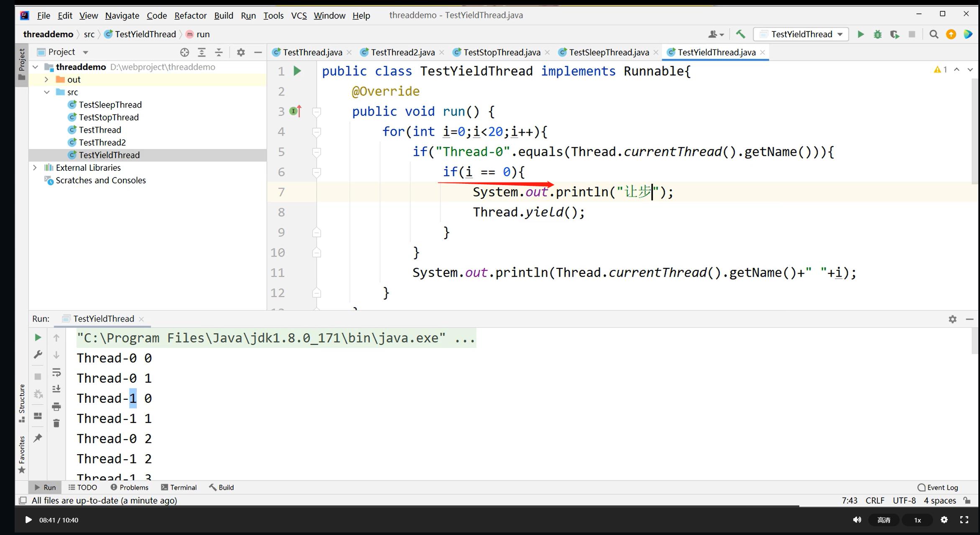Run with coverage icon in toolbar

point(895,34)
